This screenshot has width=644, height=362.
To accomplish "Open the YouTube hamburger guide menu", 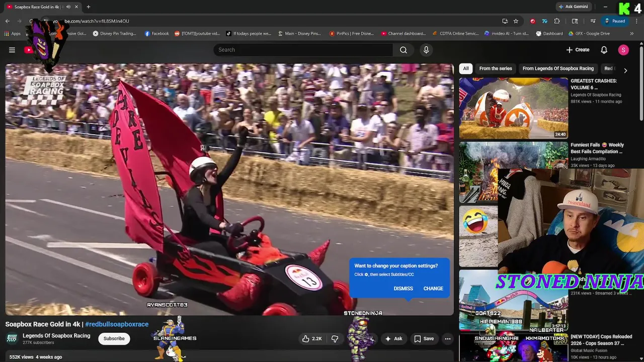I will click(x=12, y=50).
